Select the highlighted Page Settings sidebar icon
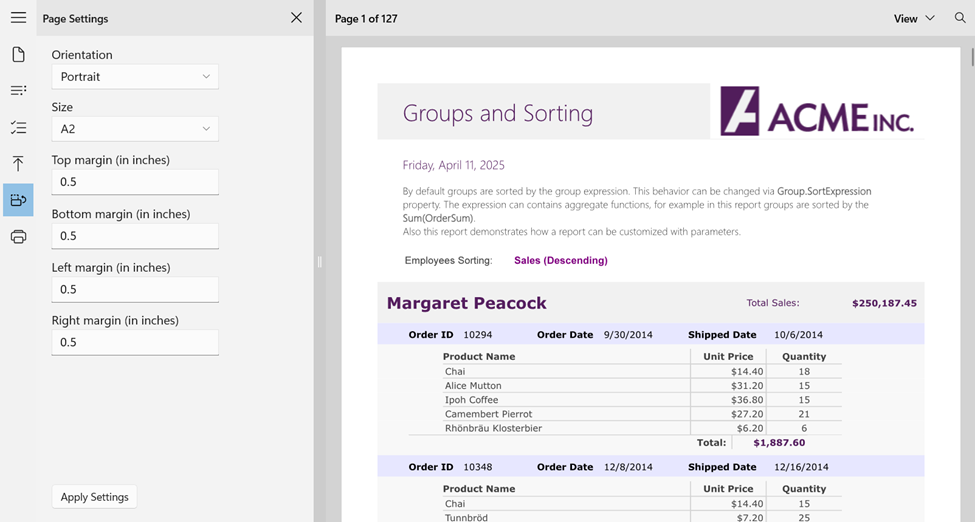The width and height of the screenshot is (975, 522). pos(18,200)
